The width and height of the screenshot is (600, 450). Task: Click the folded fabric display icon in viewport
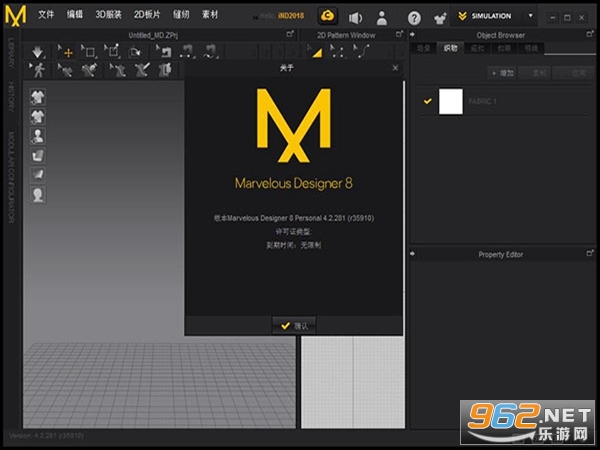point(38,155)
